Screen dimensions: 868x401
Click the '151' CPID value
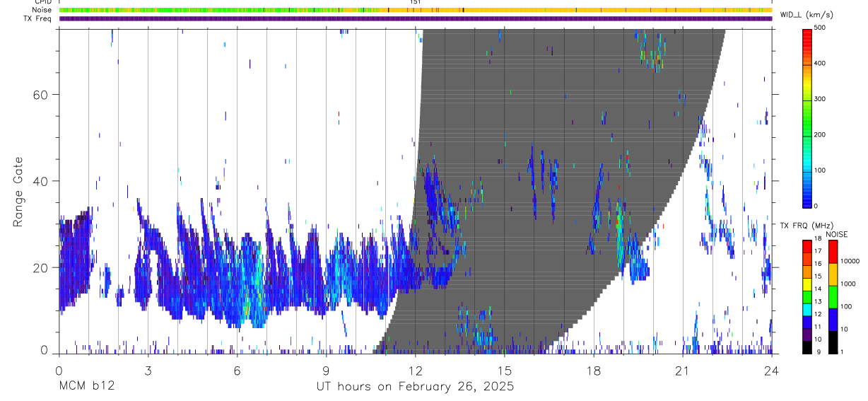point(416,2)
